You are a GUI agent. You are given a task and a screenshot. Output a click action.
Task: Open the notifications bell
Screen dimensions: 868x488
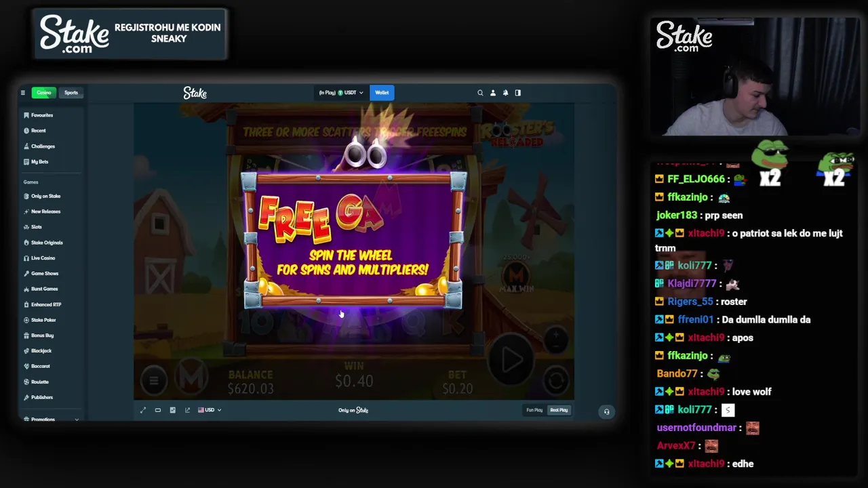(x=505, y=93)
